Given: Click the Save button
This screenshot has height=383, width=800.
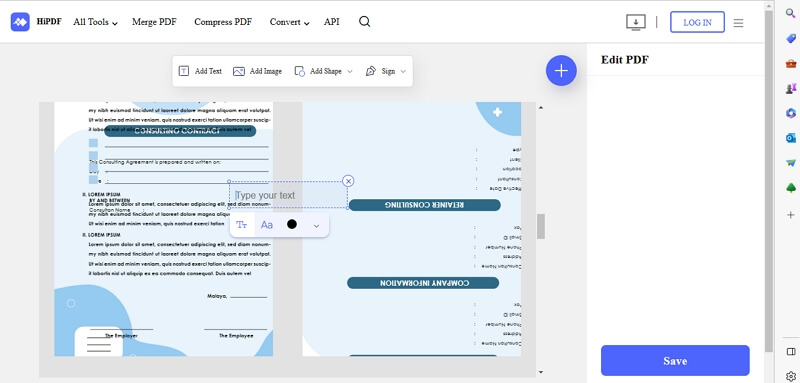Looking at the screenshot, I should [x=675, y=361].
